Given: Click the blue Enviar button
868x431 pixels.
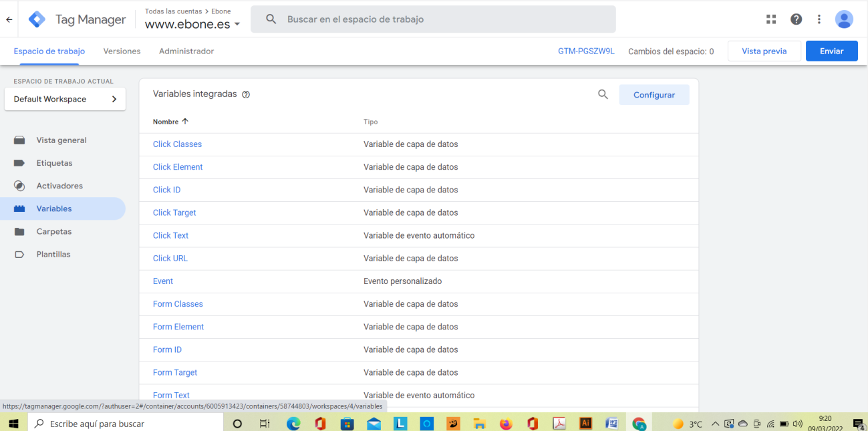Looking at the screenshot, I should (x=831, y=51).
